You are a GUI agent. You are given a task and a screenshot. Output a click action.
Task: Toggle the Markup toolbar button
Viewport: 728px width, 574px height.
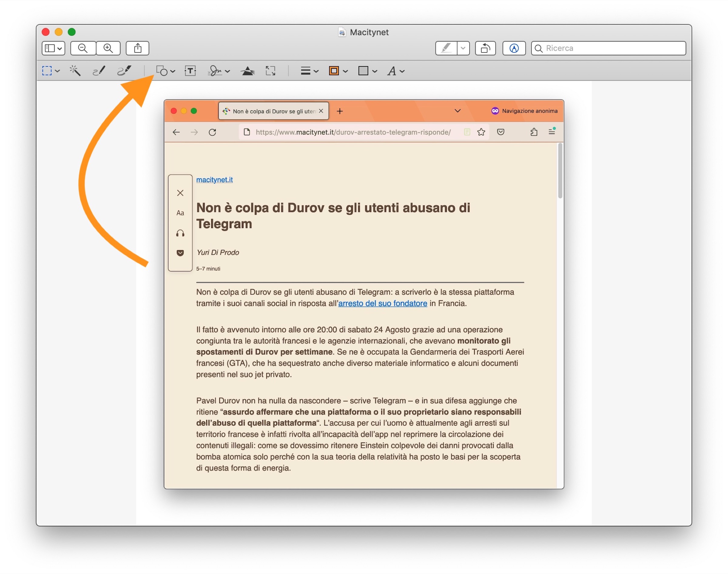(514, 48)
